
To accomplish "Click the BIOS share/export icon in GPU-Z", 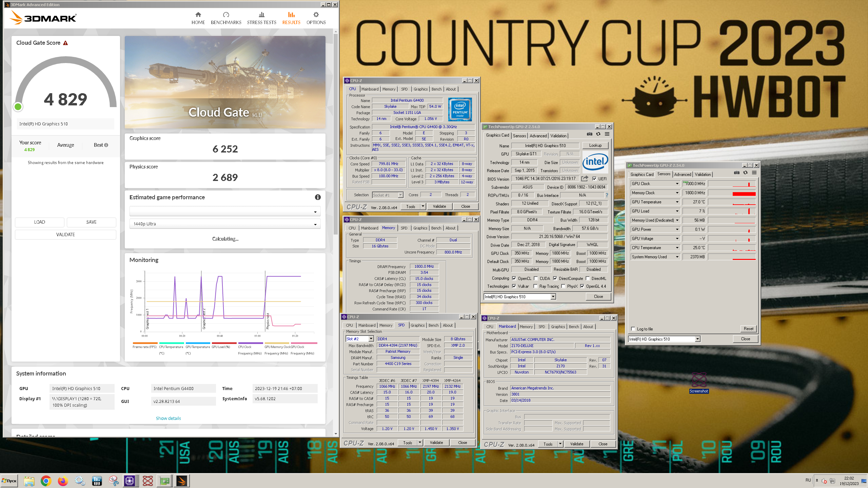I will tap(585, 179).
